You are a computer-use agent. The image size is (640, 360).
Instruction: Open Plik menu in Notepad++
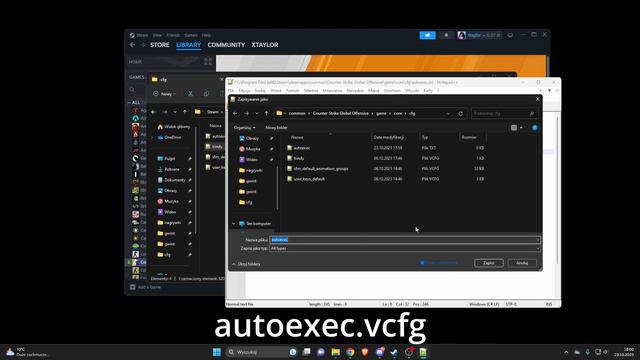[231, 91]
